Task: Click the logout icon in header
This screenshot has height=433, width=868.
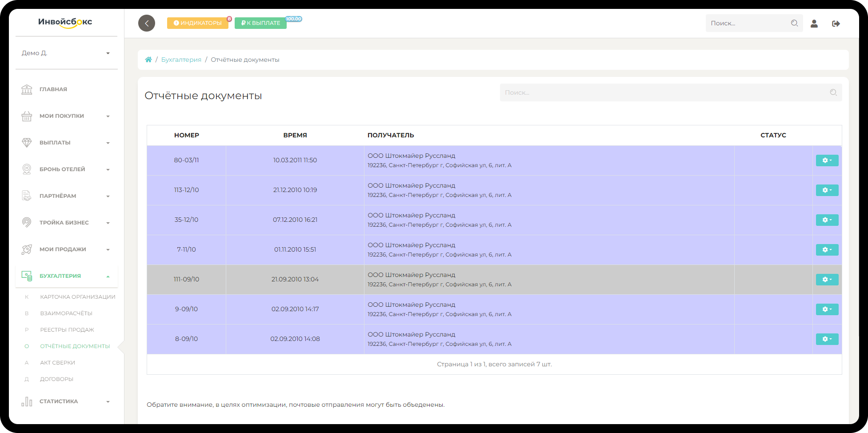Action: [836, 24]
